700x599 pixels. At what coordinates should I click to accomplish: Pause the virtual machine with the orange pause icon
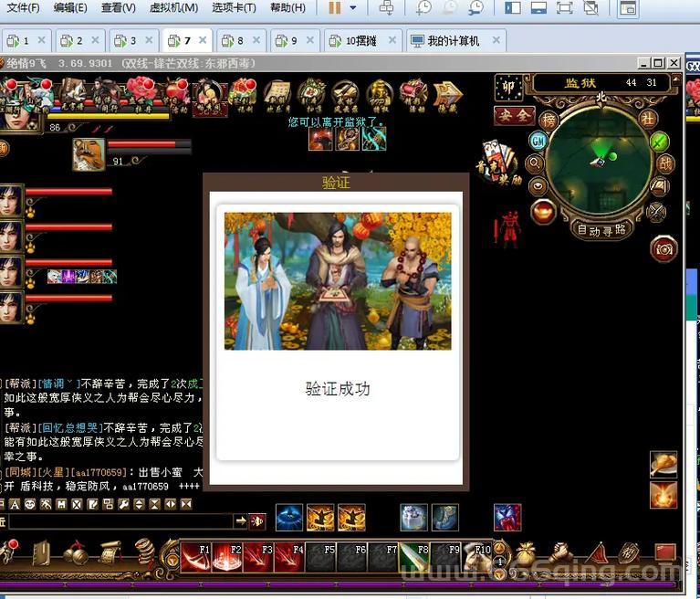coord(335,7)
